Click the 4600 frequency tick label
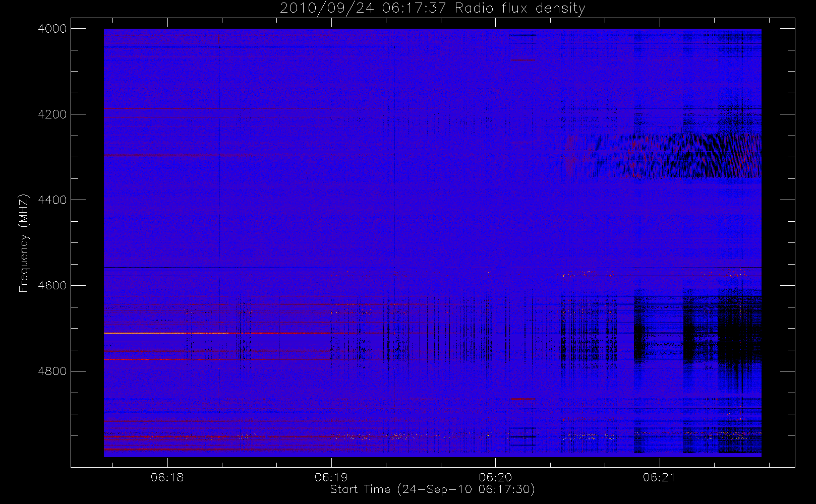 pos(52,286)
